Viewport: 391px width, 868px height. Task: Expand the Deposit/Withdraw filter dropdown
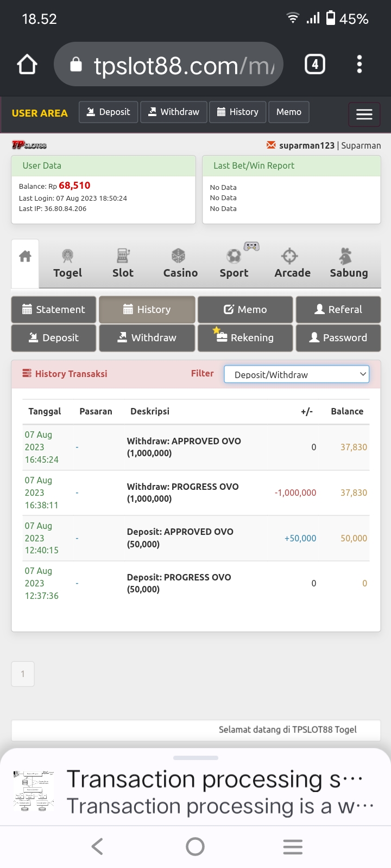tap(297, 374)
